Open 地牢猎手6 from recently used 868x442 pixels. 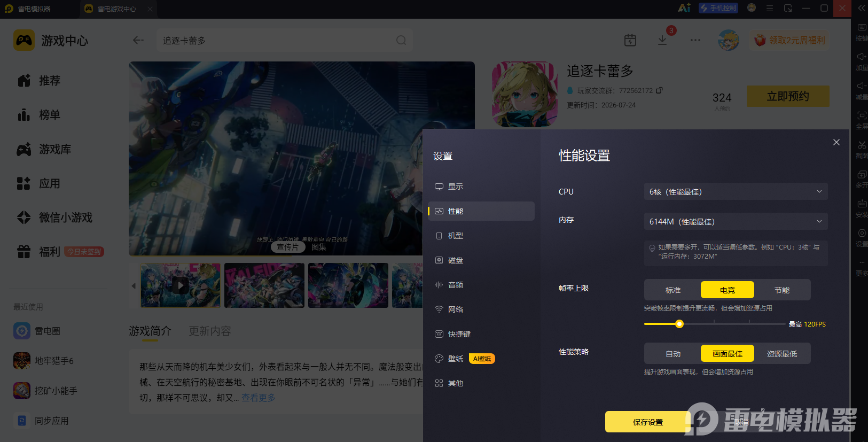click(44, 361)
